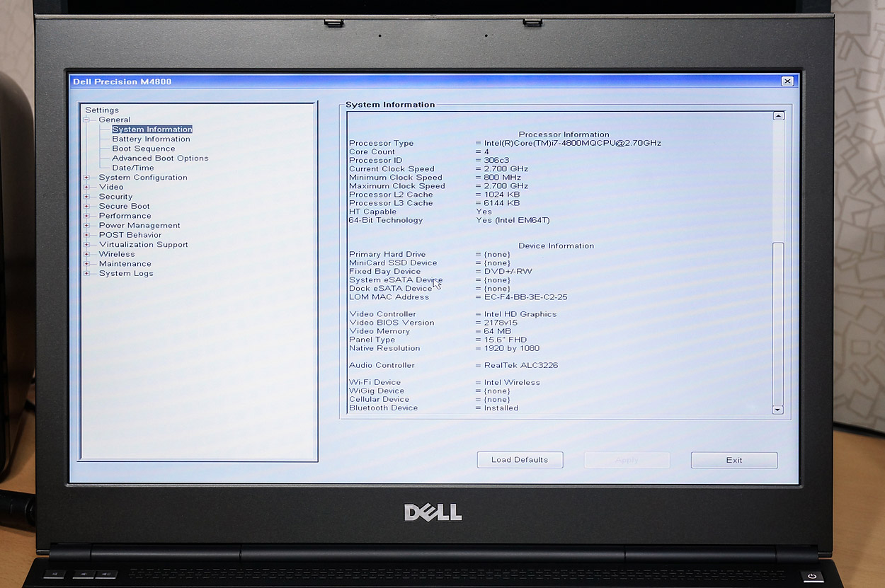Viewport: 885px width, 588px height.
Task: Click the System Information scrollbar thumb
Action: [778, 323]
